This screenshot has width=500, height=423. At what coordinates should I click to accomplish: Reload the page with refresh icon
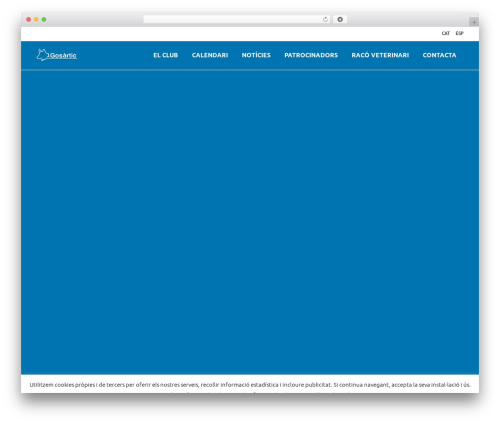(325, 19)
